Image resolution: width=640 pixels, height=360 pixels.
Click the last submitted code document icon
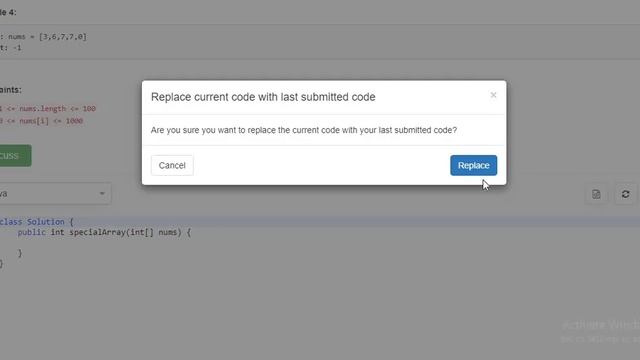(x=596, y=194)
